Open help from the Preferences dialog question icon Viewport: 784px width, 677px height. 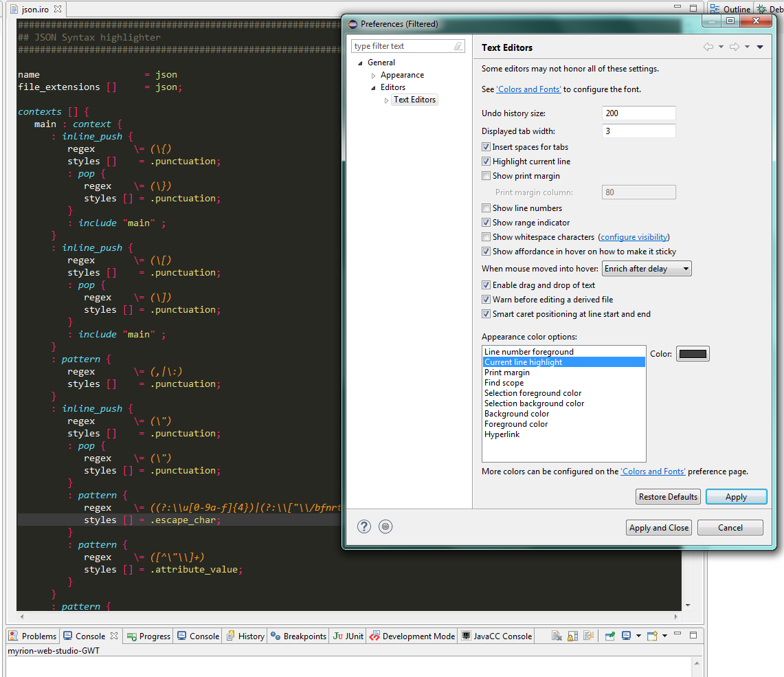tap(363, 526)
